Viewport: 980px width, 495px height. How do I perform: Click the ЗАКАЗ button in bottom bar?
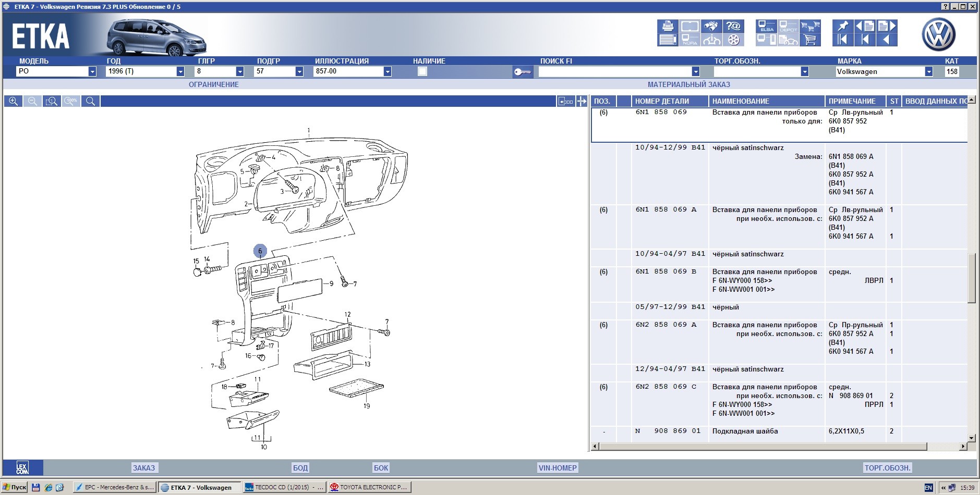tap(144, 468)
